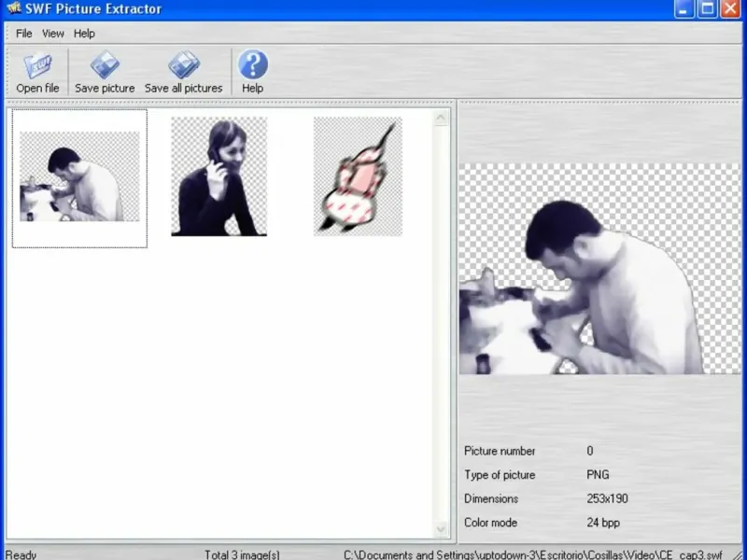Image resolution: width=747 pixels, height=560 pixels.
Task: Click Total 3 image(s) in status bar
Action: pos(242,554)
